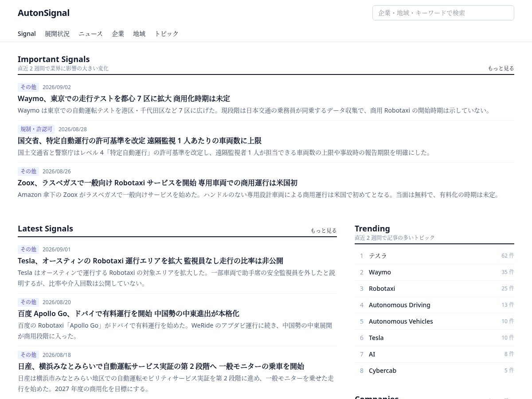Click その他 tag dated 2026/08/26
Image resolution: width=532 pixels, height=399 pixels.
(x=28, y=171)
